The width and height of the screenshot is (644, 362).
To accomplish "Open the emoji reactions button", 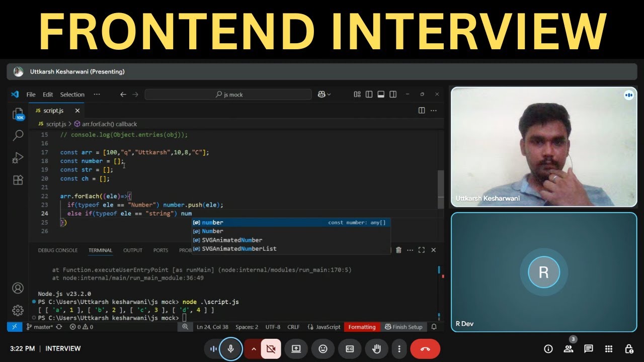I will click(323, 349).
